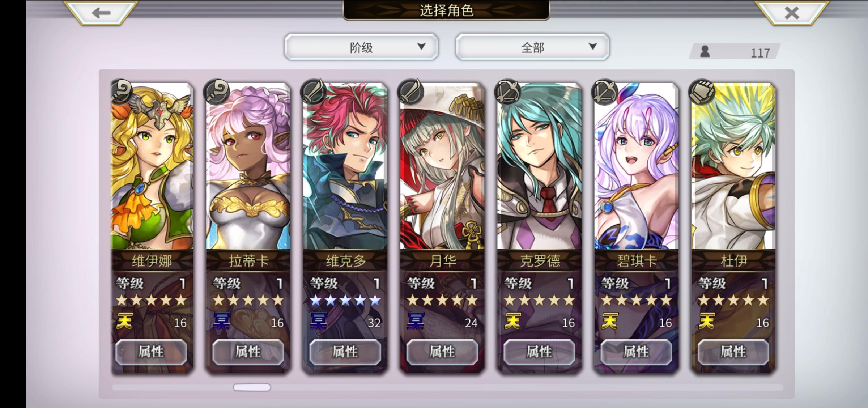View 属性 of 月华
The height and width of the screenshot is (408, 868).
442,352
